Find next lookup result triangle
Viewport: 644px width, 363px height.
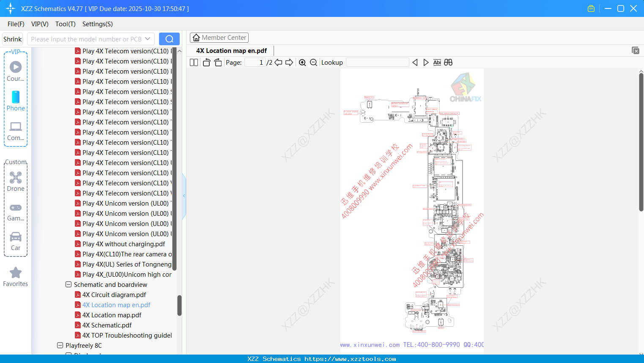(426, 62)
